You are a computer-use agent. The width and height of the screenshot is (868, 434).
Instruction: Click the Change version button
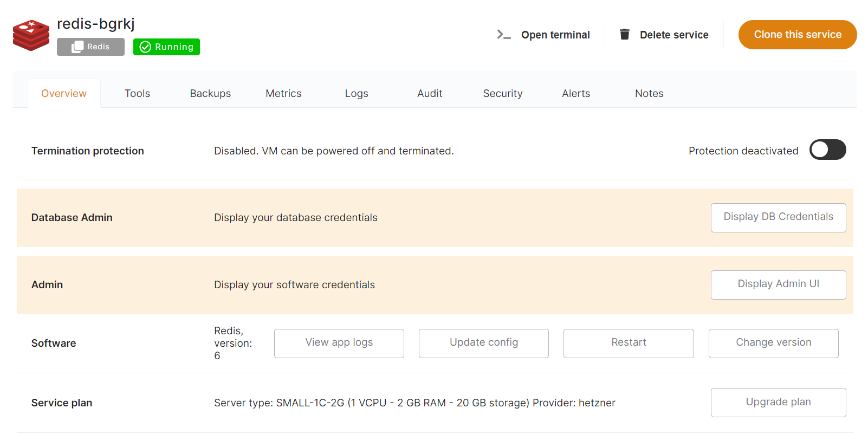click(773, 343)
